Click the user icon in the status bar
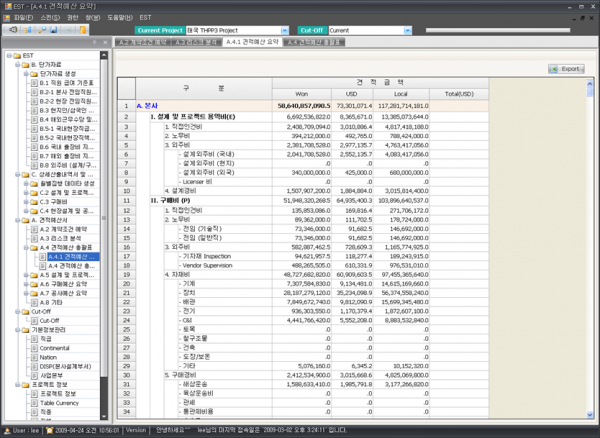Image resolution: width=600 pixels, height=438 pixels. pos(7,431)
